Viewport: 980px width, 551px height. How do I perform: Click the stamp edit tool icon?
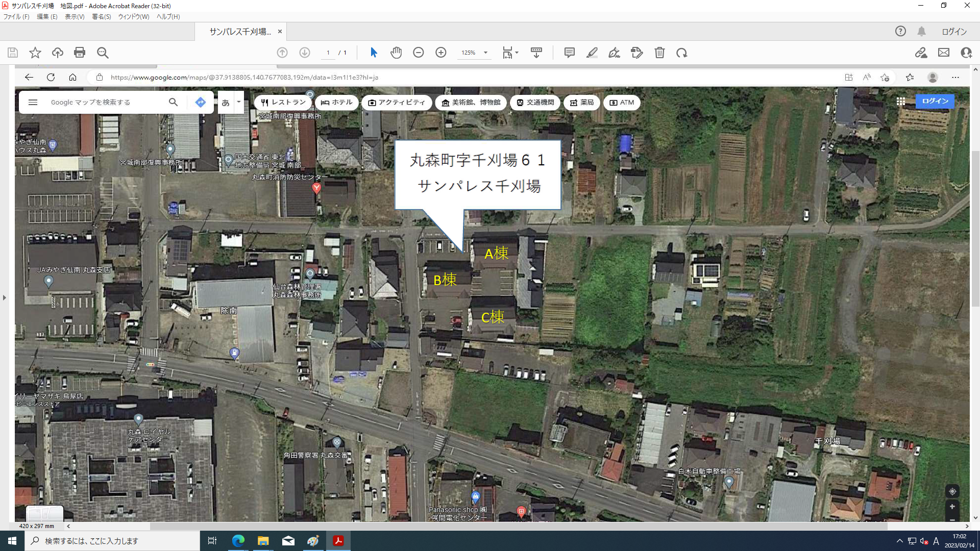pos(637,53)
